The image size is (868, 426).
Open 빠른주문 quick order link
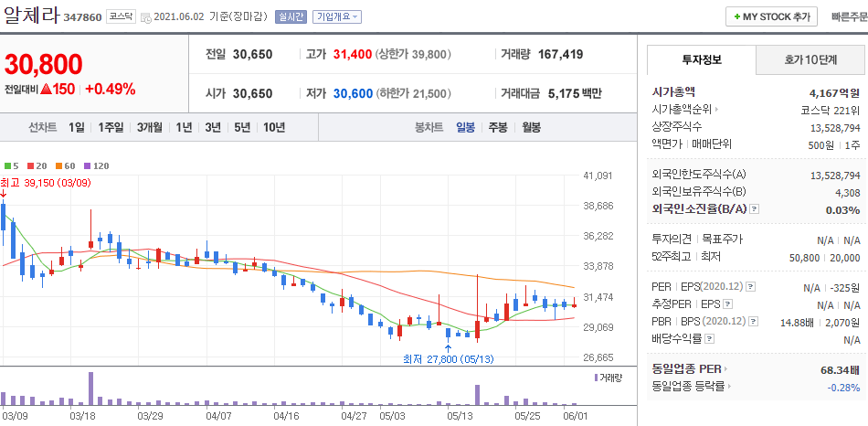click(849, 16)
